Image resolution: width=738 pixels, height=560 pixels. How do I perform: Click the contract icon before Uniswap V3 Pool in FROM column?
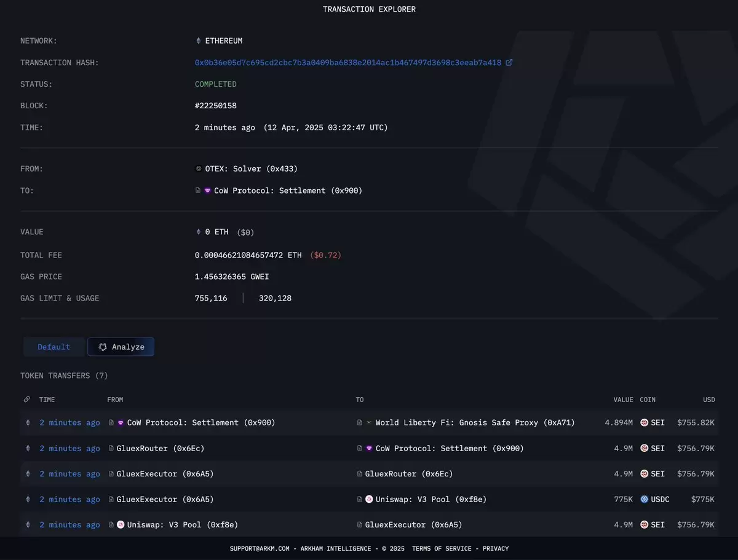tap(111, 525)
